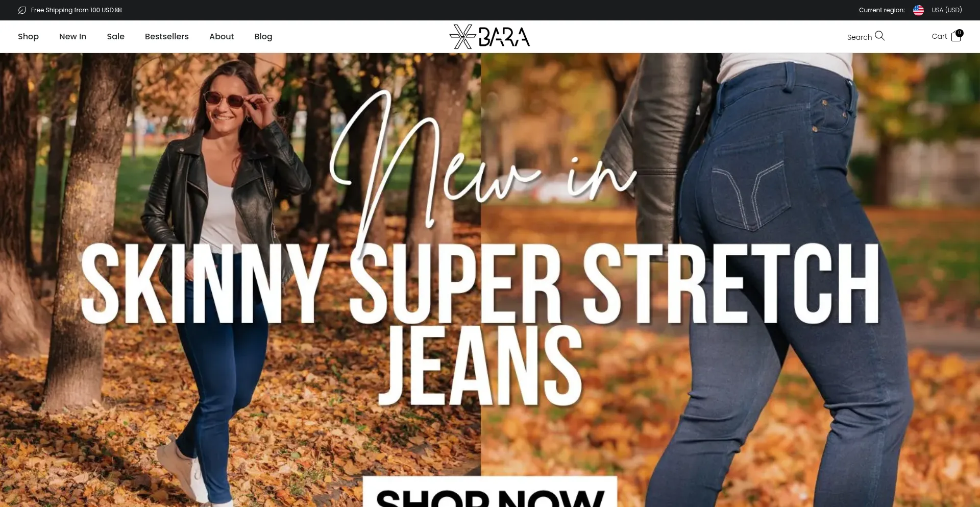This screenshot has width=980, height=507.
Task: Click the BARA logo in header
Action: tap(489, 37)
